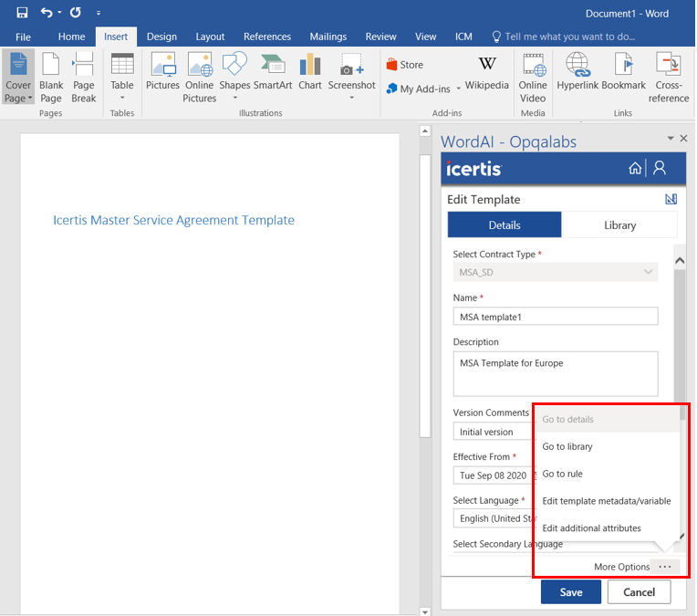This screenshot has width=697, height=616.
Task: Click the Name input field
Action: (555, 317)
